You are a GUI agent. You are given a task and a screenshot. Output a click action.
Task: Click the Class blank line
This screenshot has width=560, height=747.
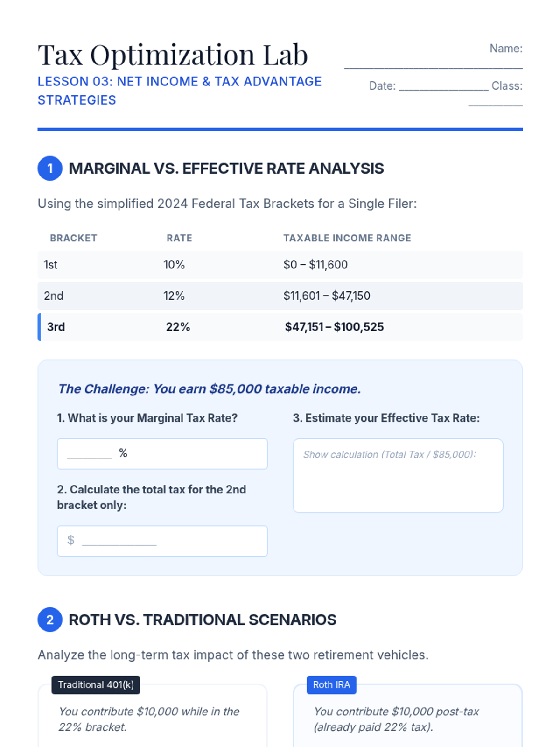(496, 105)
